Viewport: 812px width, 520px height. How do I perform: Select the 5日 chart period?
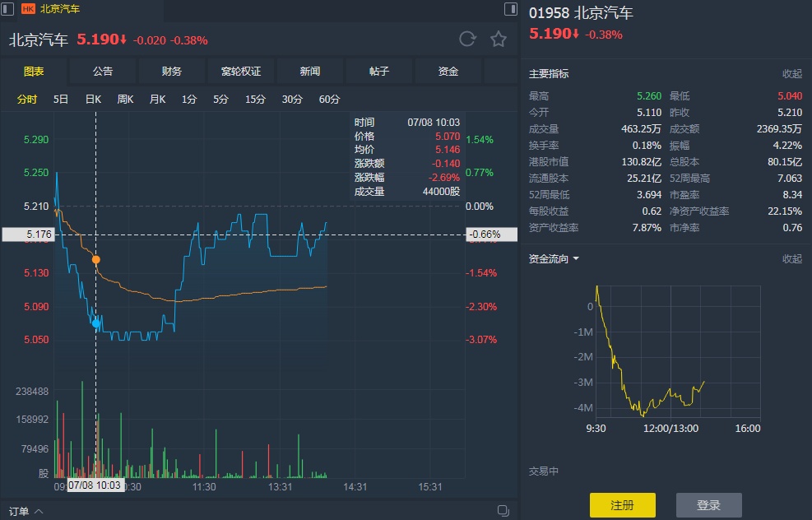point(61,99)
